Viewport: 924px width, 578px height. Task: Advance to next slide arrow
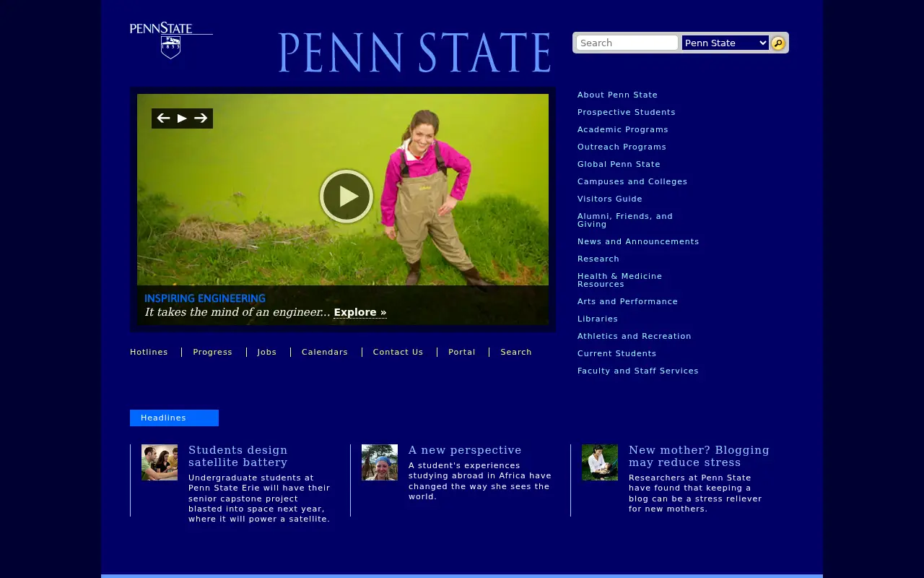pyautogui.click(x=201, y=118)
